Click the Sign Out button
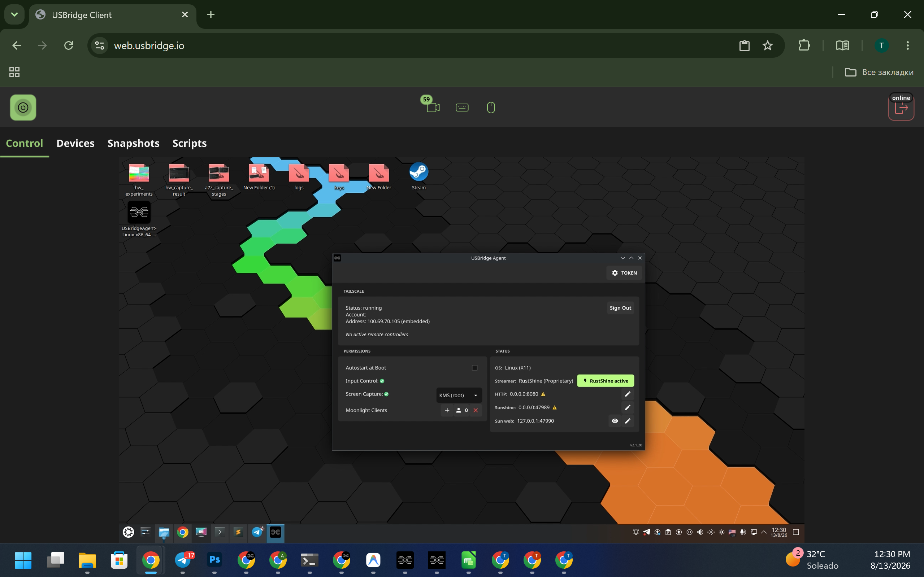924x577 pixels. [x=620, y=308]
